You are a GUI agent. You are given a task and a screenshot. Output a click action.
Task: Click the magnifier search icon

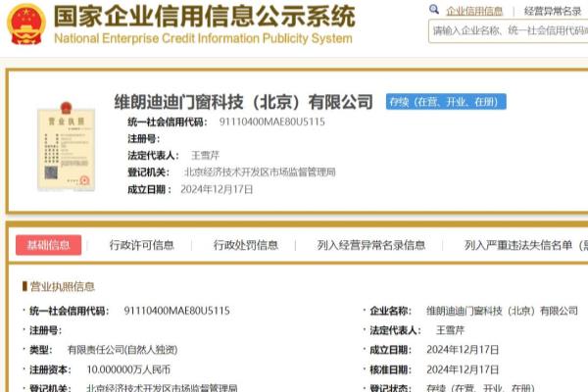434,10
